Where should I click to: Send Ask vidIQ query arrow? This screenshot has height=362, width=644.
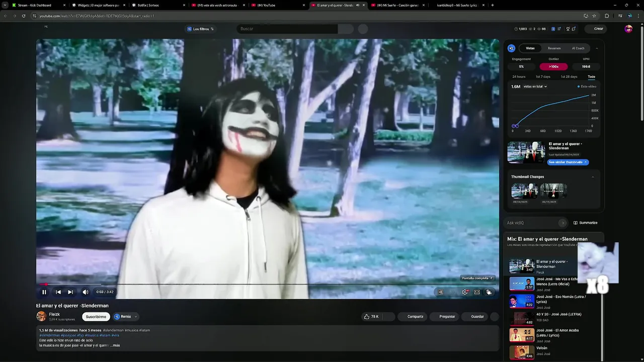point(562,223)
